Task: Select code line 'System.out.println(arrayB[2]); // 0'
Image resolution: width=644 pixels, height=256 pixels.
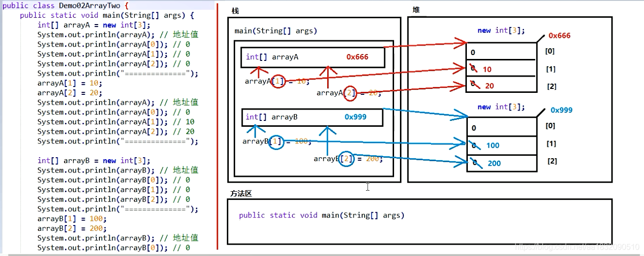Action: pos(114,199)
